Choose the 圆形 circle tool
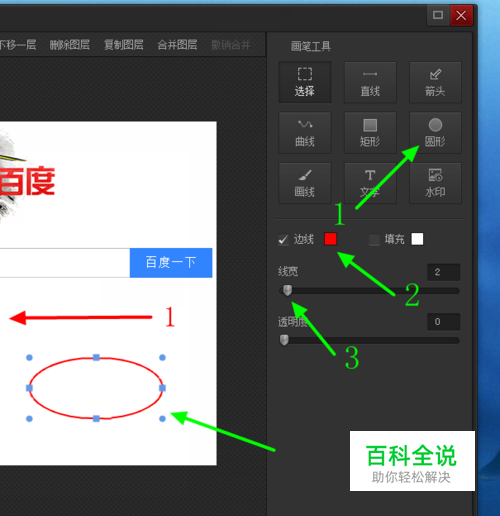 [435, 133]
